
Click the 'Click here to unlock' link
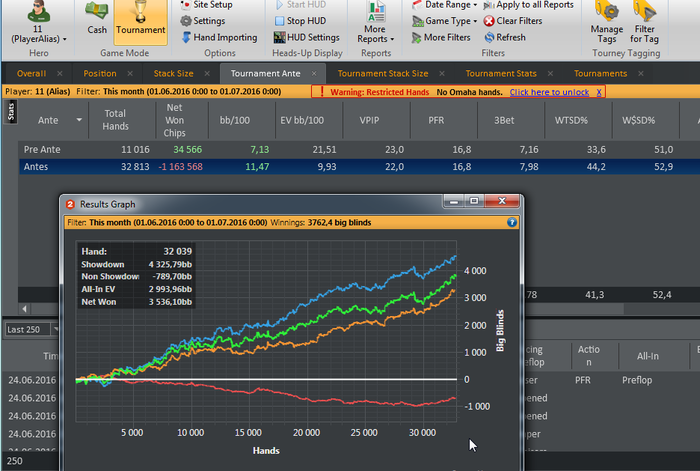pyautogui.click(x=549, y=92)
